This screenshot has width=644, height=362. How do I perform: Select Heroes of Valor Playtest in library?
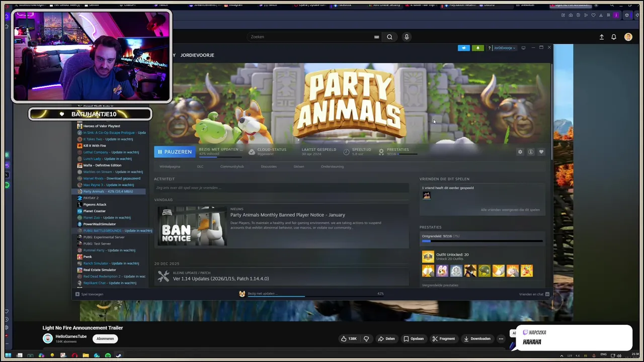[x=102, y=126]
